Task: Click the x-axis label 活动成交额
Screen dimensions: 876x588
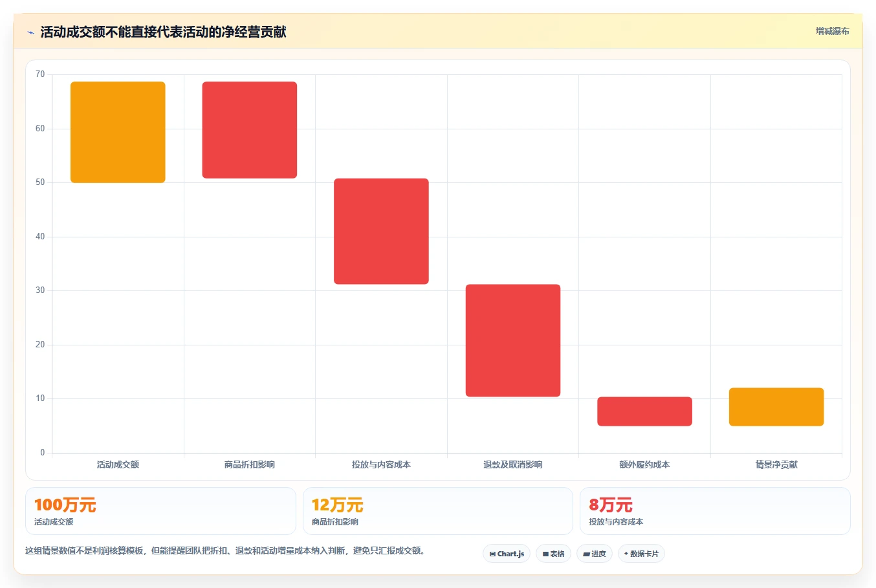Action: (118, 464)
